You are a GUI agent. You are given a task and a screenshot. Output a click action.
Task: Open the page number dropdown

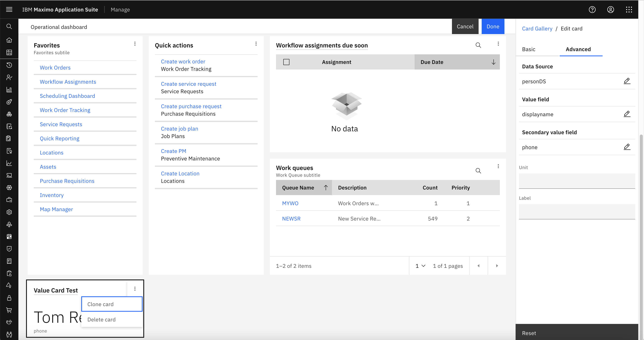tap(420, 266)
